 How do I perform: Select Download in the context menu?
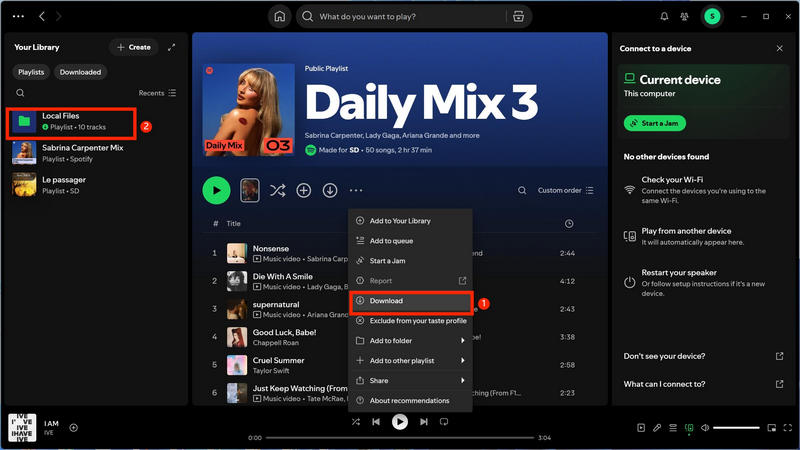[x=410, y=301]
